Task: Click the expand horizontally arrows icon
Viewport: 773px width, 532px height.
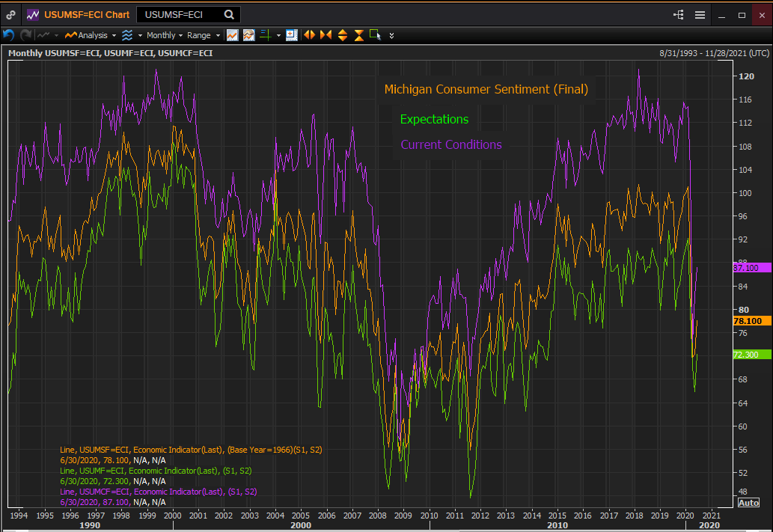Action: click(309, 35)
